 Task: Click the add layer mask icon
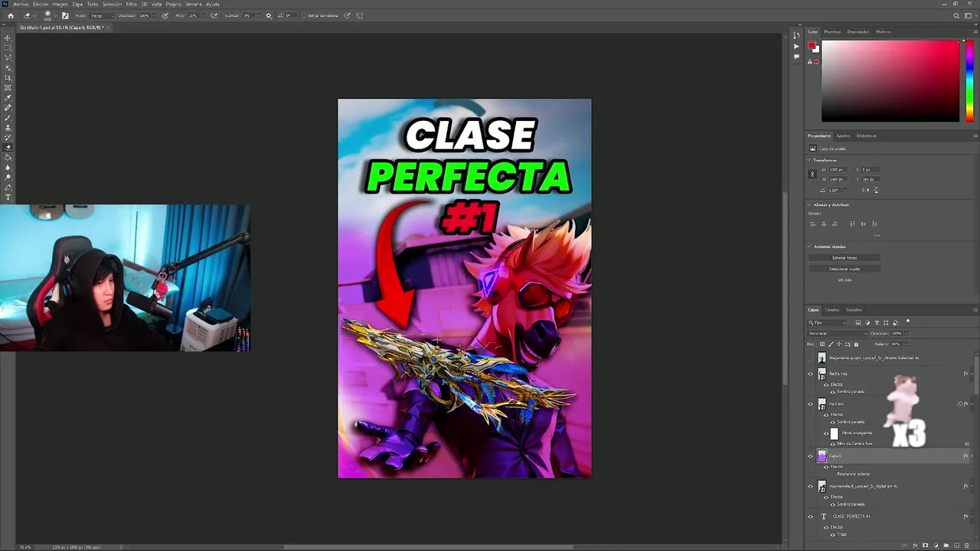pos(925,546)
